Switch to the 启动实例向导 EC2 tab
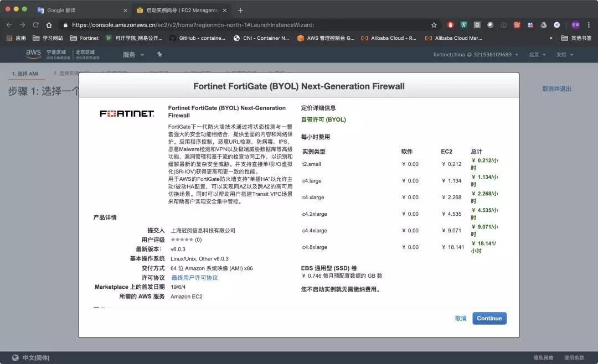This screenshot has height=364, width=598. tap(181, 11)
